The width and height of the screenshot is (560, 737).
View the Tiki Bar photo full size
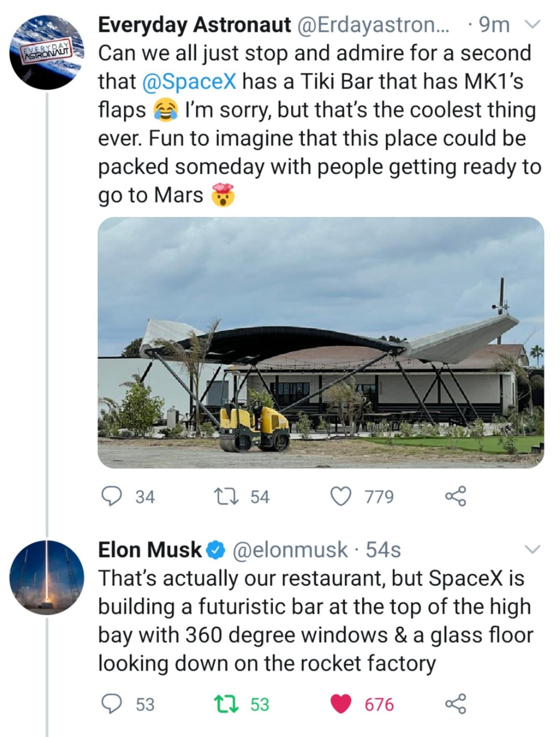tap(320, 342)
